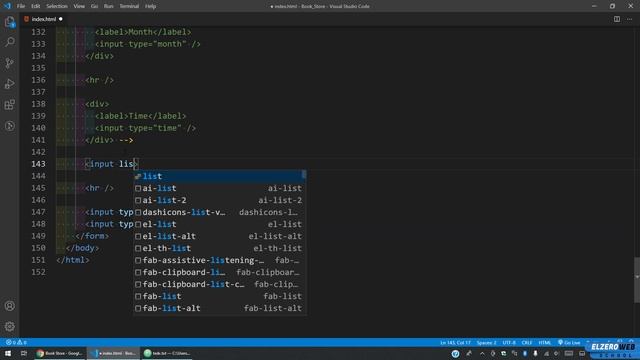
Task: Choose the 'dashicons-list-v…' suggestion
Action: (x=220, y=212)
